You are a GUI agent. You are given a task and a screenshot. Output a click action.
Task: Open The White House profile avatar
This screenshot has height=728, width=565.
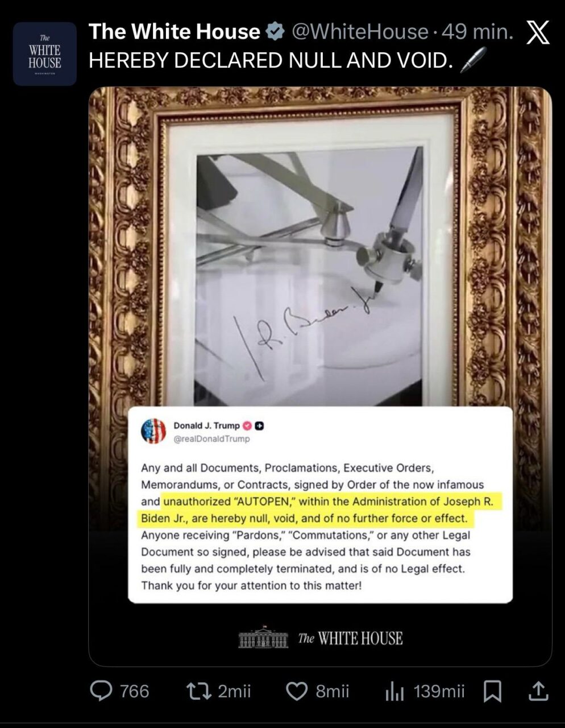point(45,54)
